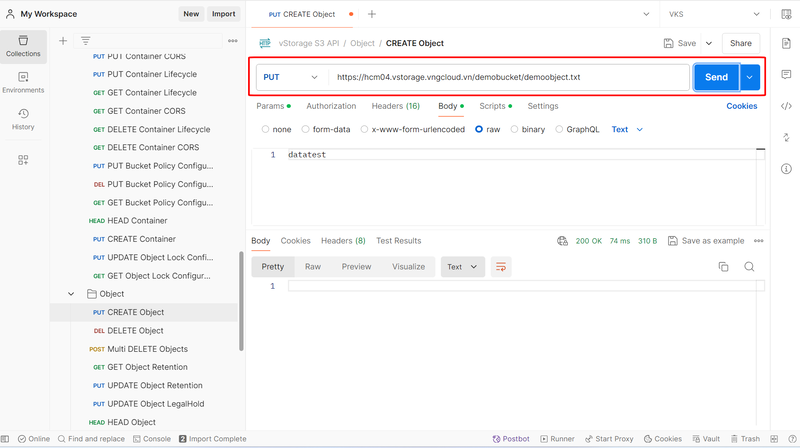Open the Raw response view tab
The width and height of the screenshot is (800, 448).
click(313, 267)
